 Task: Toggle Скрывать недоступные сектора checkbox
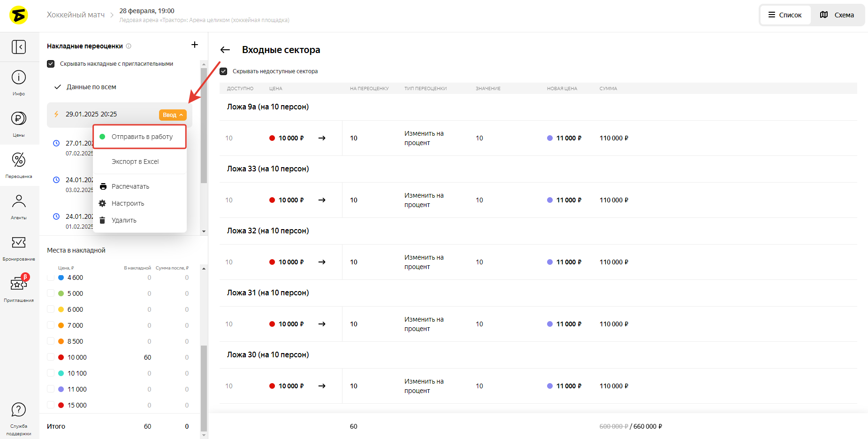tap(223, 71)
